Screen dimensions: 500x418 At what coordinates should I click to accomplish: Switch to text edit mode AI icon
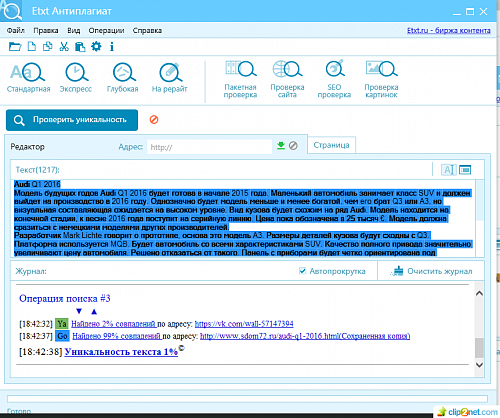[448, 170]
